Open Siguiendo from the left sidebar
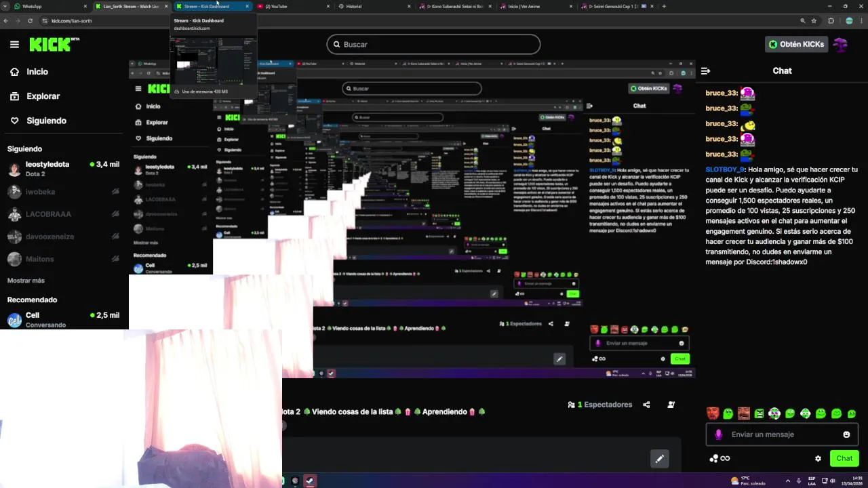868x488 pixels. tap(38, 121)
